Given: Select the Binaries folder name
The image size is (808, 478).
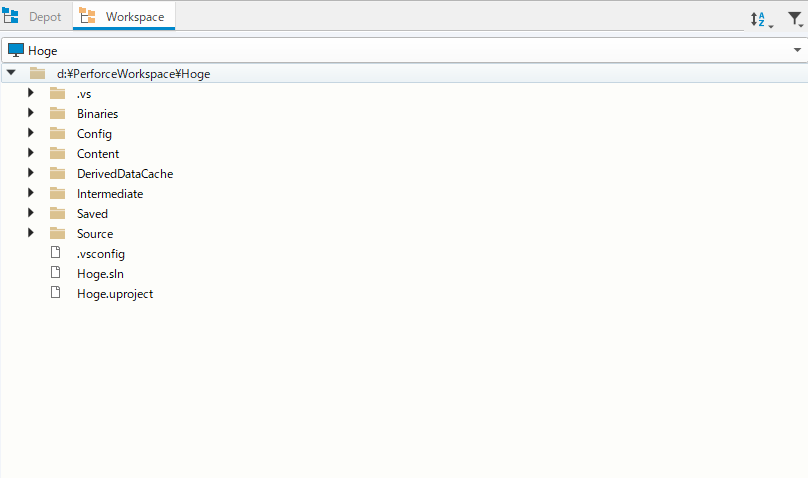Looking at the screenshot, I should click(97, 114).
